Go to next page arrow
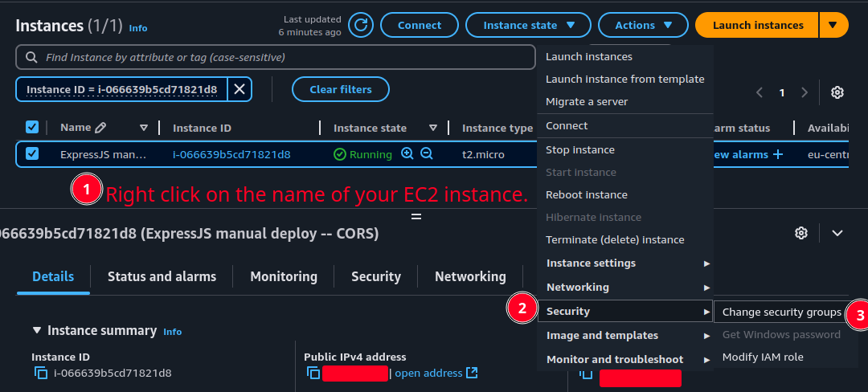This screenshot has width=868, height=392. point(805,92)
